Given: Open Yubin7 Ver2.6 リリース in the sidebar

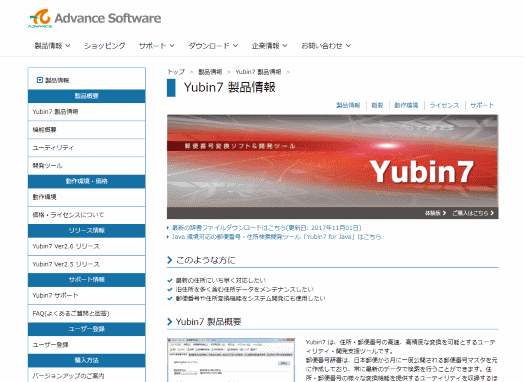Looking at the screenshot, I should [86, 246].
